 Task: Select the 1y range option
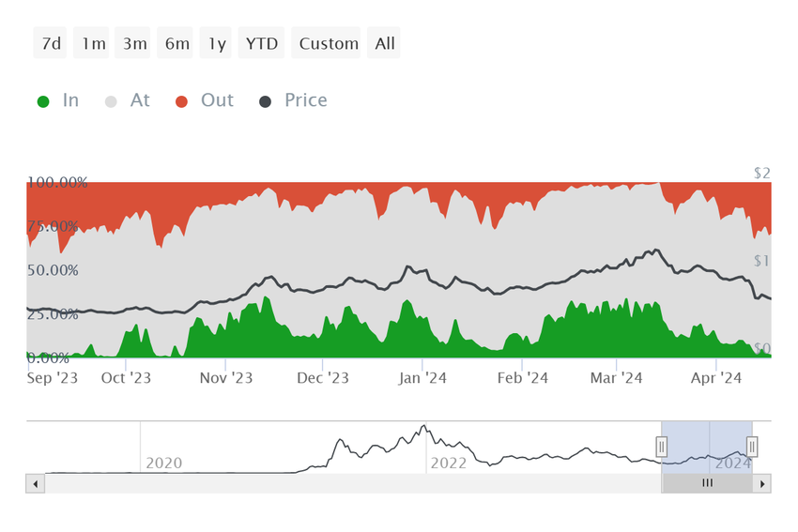coord(215,43)
